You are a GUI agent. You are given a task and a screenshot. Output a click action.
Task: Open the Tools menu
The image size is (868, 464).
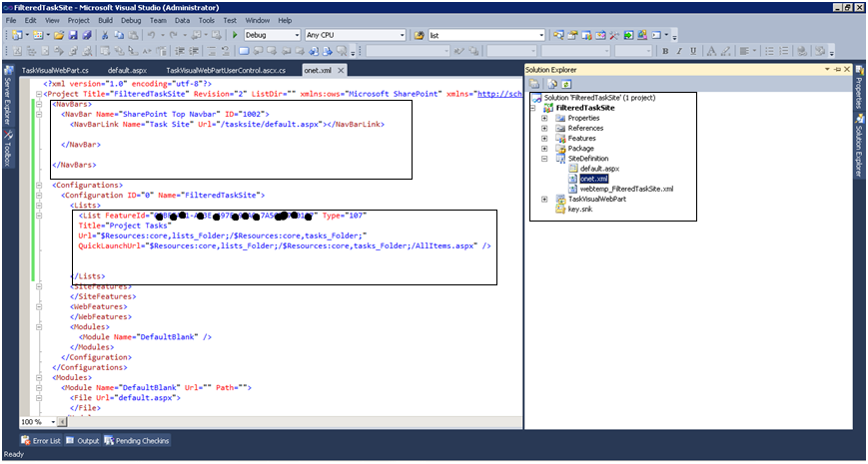[207, 21]
